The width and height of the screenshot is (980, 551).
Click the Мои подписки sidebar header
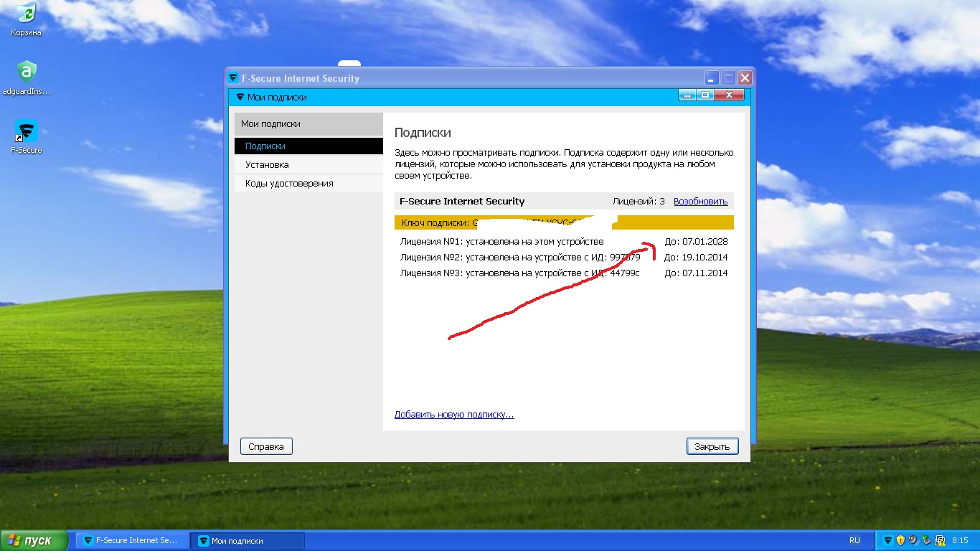tap(308, 124)
